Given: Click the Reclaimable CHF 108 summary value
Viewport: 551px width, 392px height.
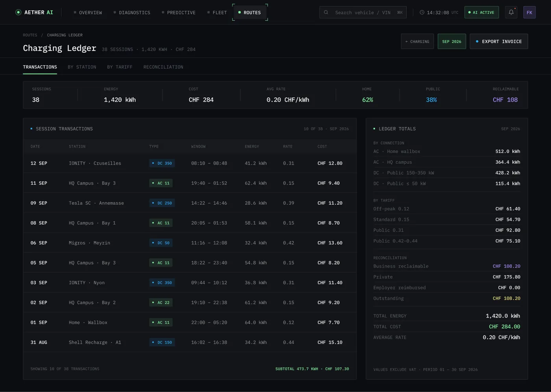Looking at the screenshot, I should (x=505, y=100).
